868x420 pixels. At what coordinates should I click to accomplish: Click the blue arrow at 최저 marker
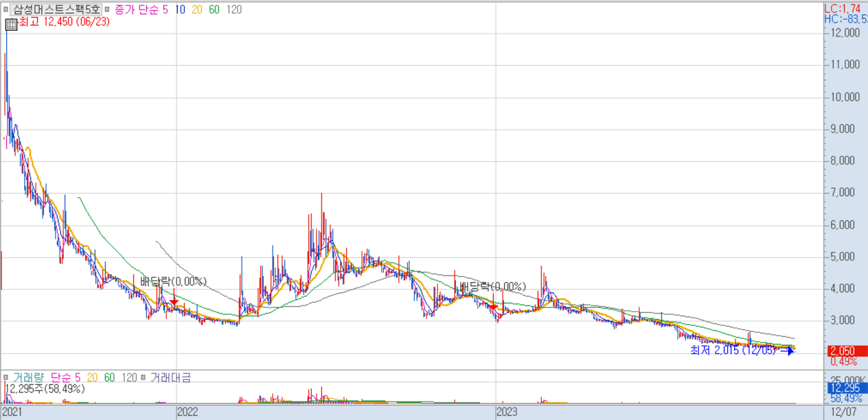point(787,351)
